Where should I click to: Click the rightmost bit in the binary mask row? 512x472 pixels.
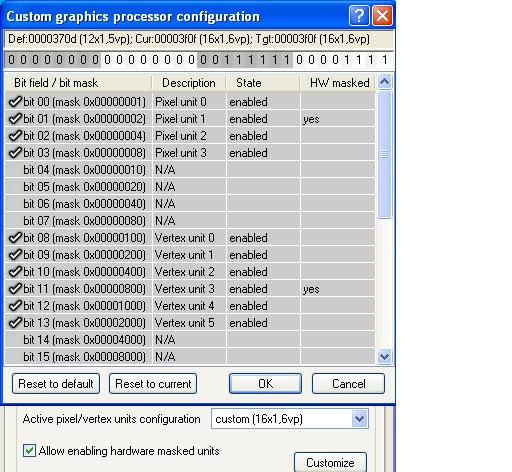(x=385, y=60)
